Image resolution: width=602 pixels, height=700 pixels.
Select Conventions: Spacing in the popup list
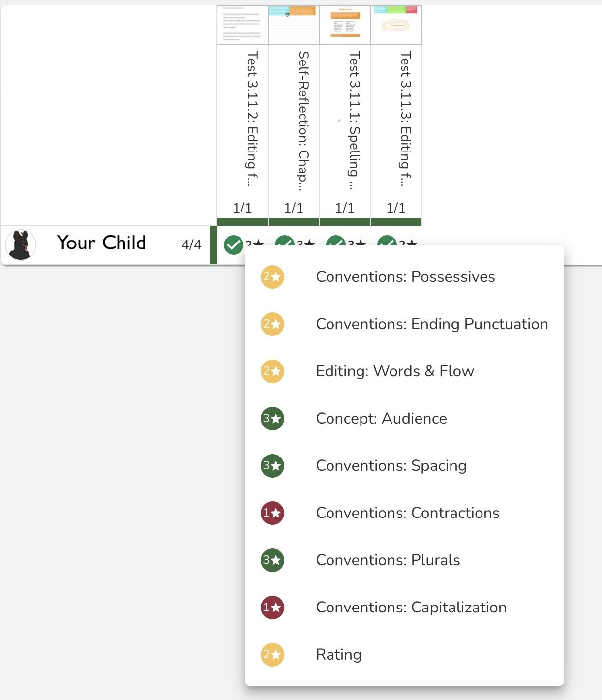click(x=391, y=466)
